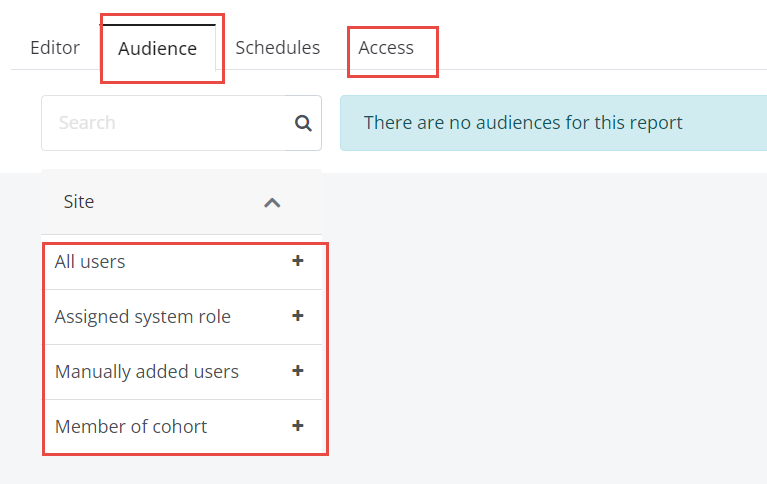Select the Member of cohort label
Viewport: 767px width, 484px height.
click(131, 427)
